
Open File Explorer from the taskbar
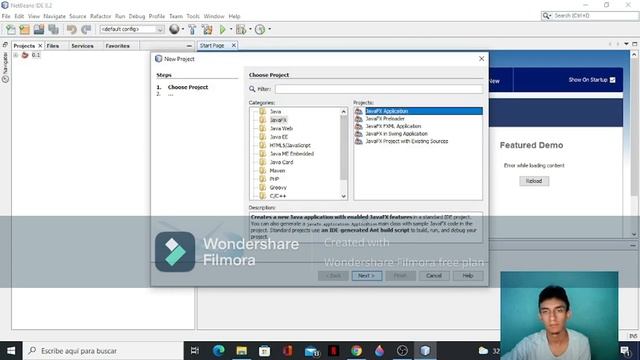[x=242, y=351]
